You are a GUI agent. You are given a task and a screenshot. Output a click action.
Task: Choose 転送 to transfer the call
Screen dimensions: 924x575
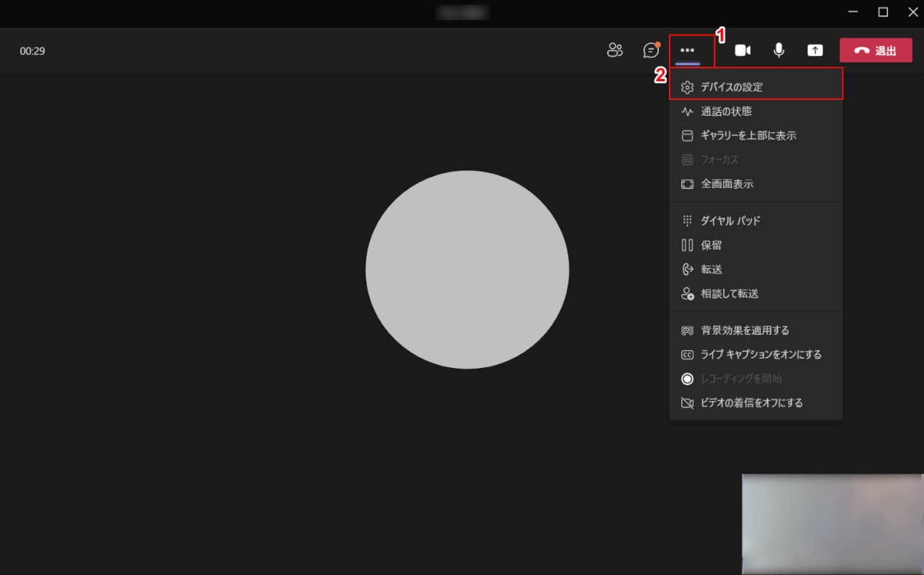[x=756, y=270]
